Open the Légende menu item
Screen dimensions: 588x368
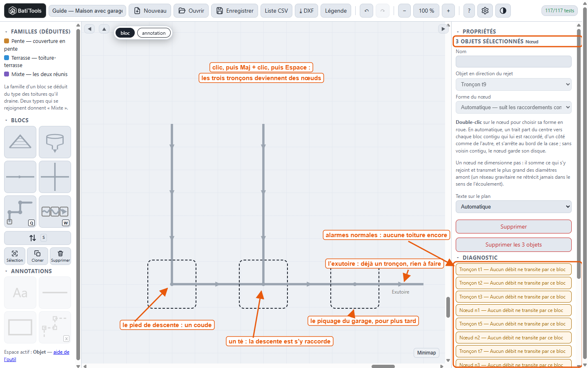[x=336, y=11]
